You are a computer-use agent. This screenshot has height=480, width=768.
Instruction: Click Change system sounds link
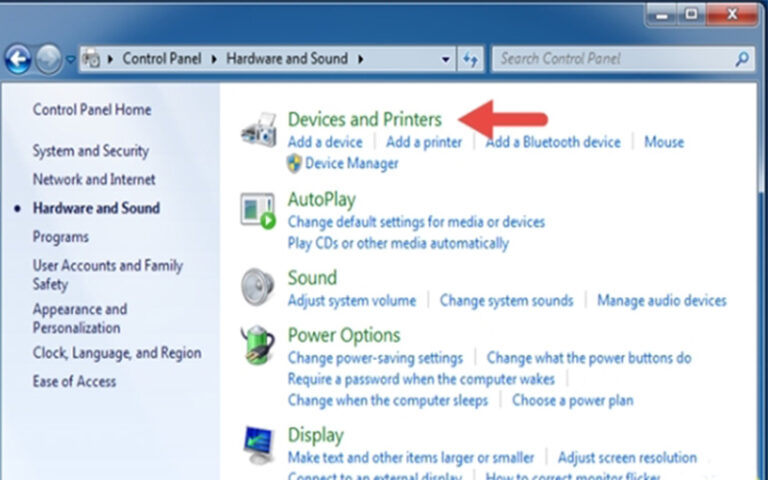[x=506, y=300]
